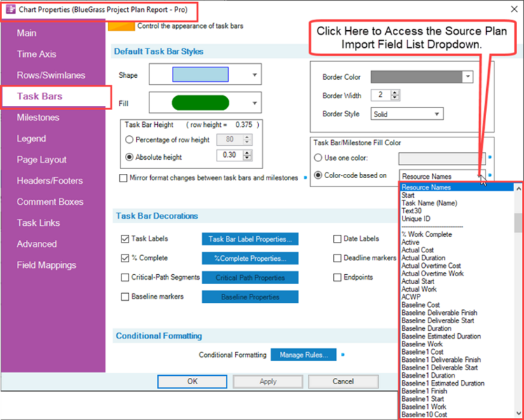Open the Advanced tab
This screenshot has height=420, width=524.
pyautogui.click(x=36, y=244)
